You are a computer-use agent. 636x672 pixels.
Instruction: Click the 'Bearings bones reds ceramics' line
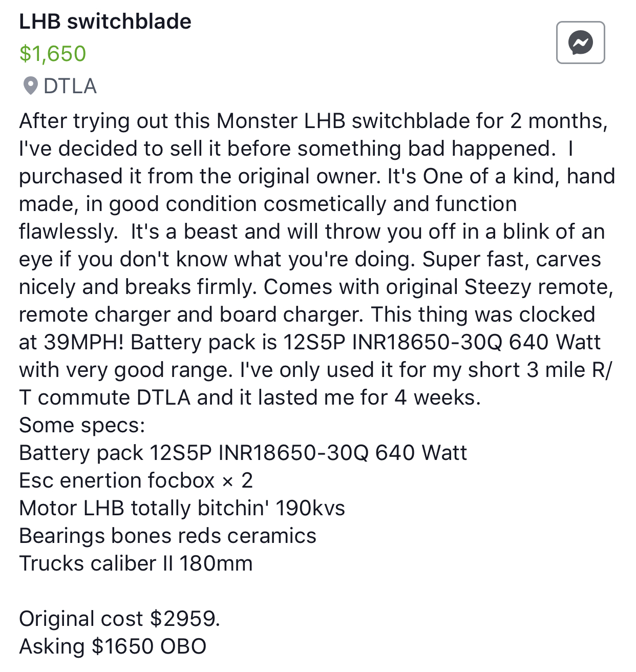[x=167, y=536]
